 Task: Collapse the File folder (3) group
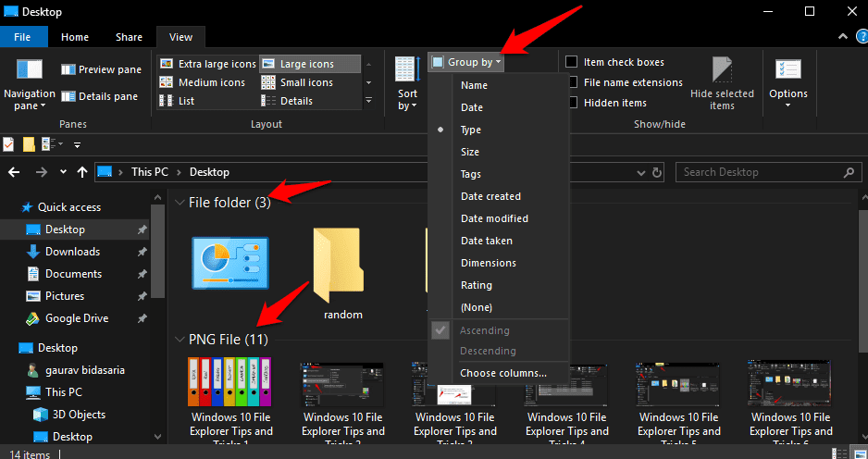pyautogui.click(x=180, y=203)
